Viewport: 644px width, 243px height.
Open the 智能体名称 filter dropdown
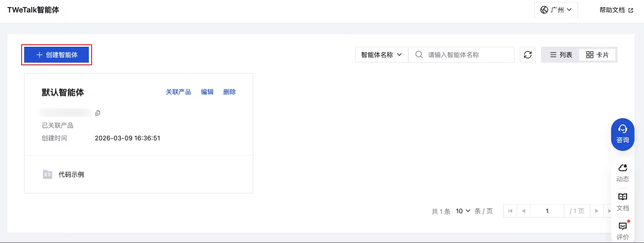381,55
